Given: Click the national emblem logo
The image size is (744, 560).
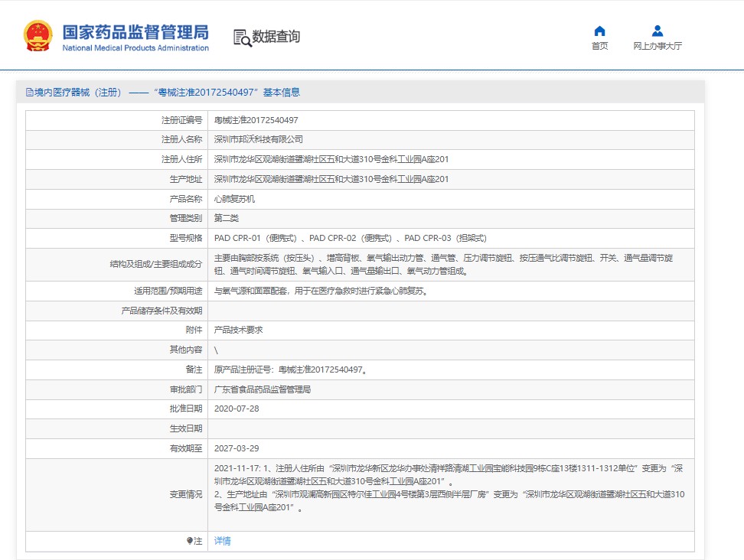Looking at the screenshot, I should pyautogui.click(x=38, y=36).
